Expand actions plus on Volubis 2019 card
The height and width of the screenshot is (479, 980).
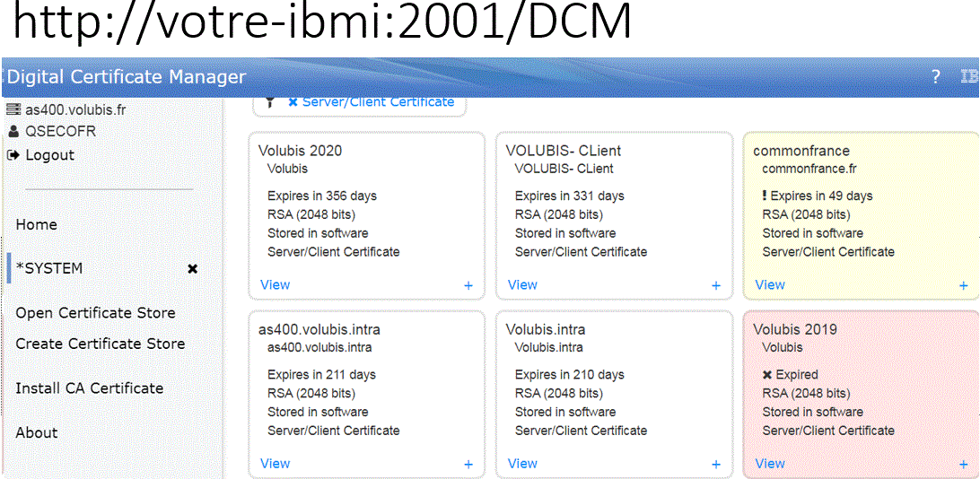[x=963, y=464]
